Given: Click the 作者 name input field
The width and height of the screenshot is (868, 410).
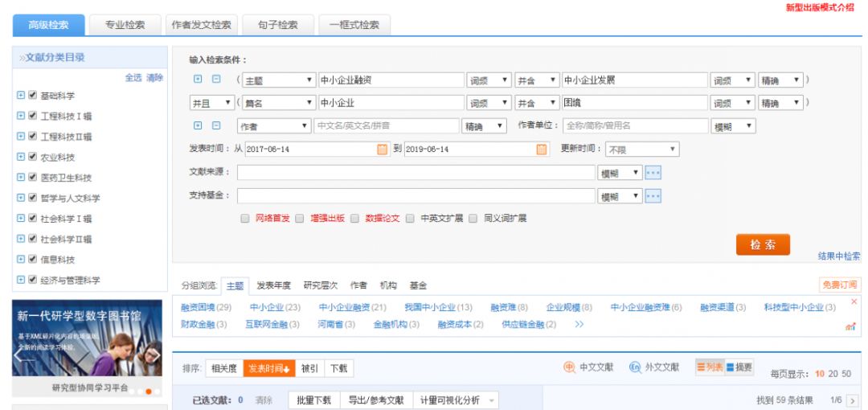Looking at the screenshot, I should point(385,126).
